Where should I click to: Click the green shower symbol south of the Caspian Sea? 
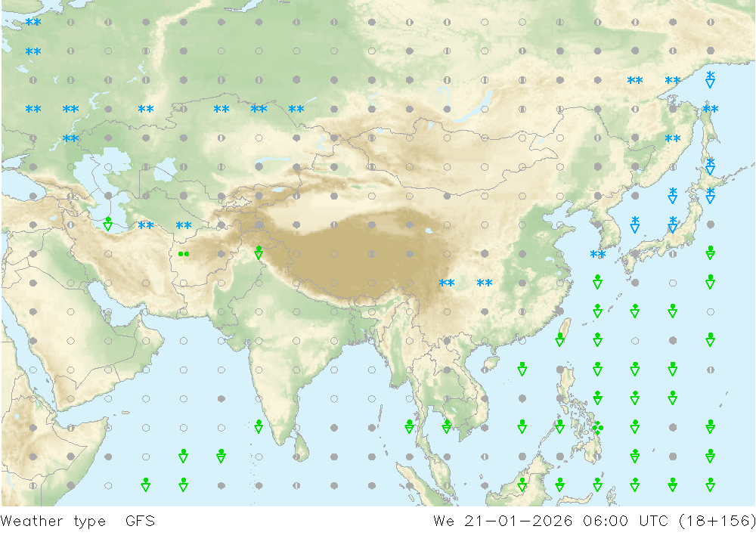pyautogui.click(x=108, y=224)
